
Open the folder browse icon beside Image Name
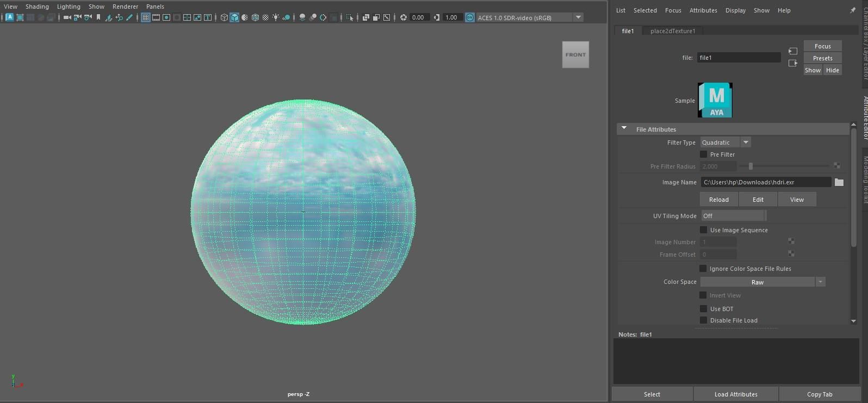coord(839,182)
